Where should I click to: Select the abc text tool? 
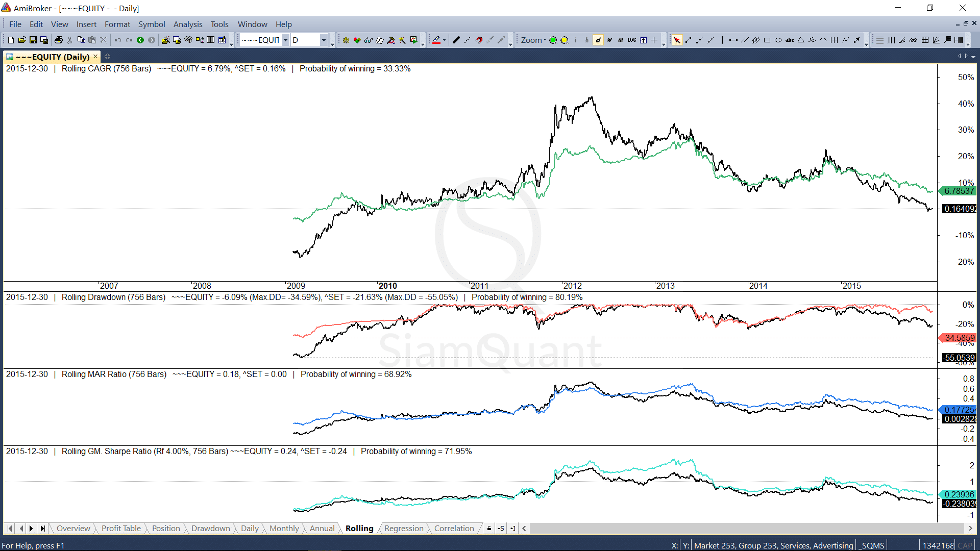(789, 40)
